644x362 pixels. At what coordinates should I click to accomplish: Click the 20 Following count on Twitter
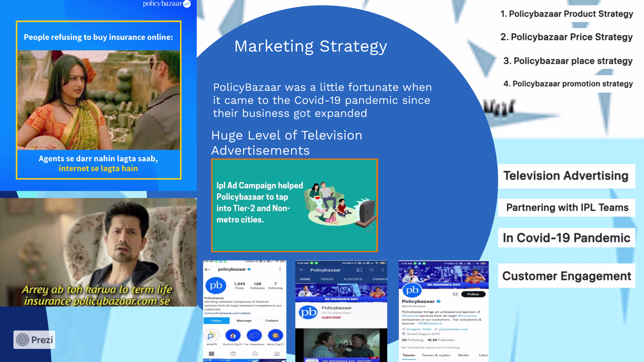coord(412,340)
